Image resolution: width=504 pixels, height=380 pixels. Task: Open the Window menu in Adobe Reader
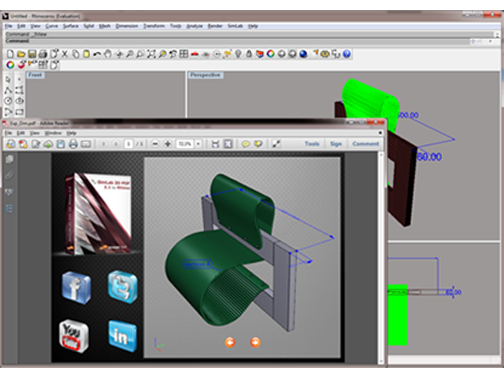53,133
